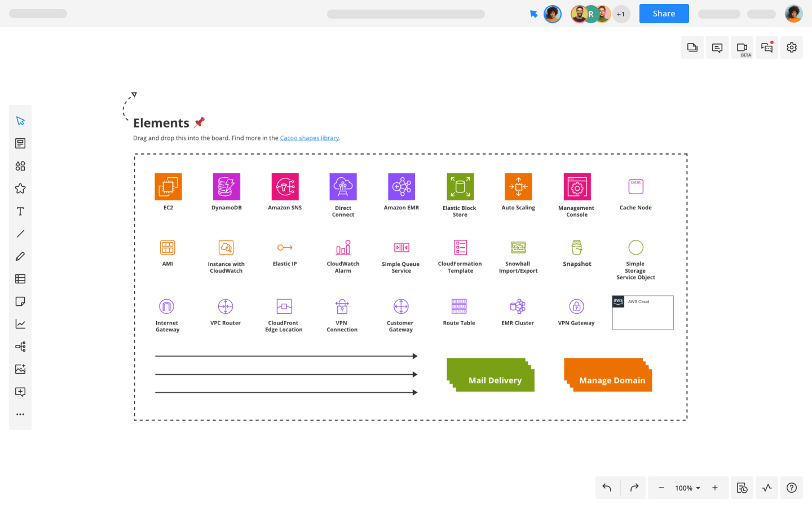This screenshot has width=812, height=508.
Task: Select the Direct Connect icon element
Action: tap(343, 186)
